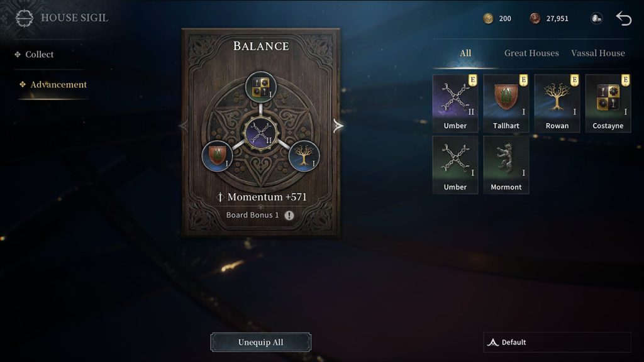
Task: Select the equipped Umber II sigil card
Action: pos(455,104)
